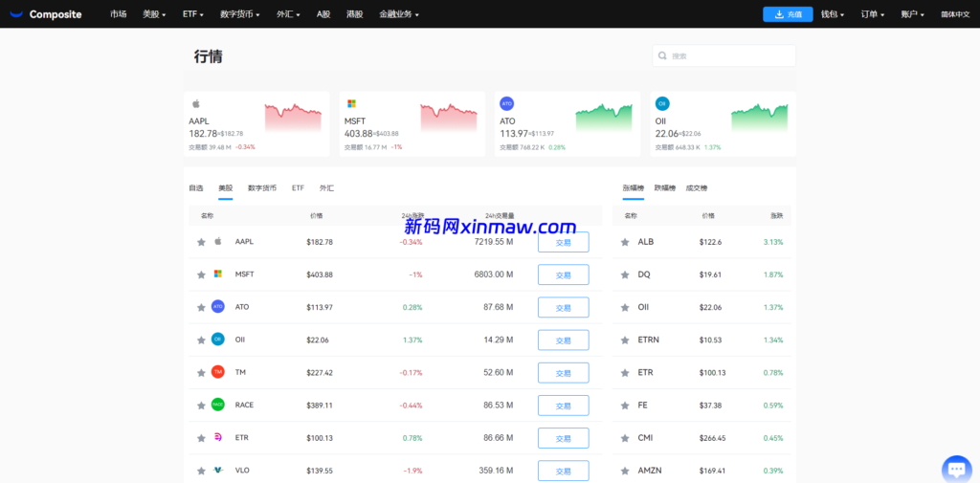The height and width of the screenshot is (483, 980).
Task: Expand the ETF dropdown in navbar
Action: click(x=193, y=13)
